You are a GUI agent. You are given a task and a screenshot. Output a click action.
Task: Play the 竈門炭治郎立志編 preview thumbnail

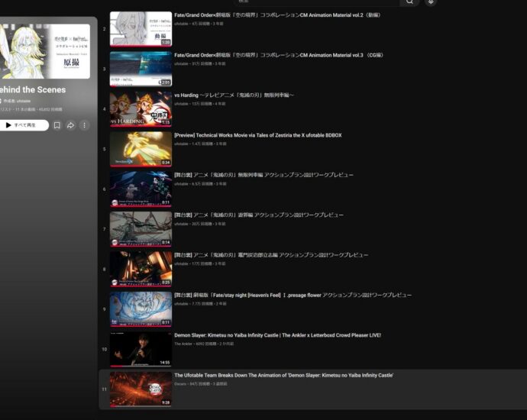pyautogui.click(x=141, y=269)
